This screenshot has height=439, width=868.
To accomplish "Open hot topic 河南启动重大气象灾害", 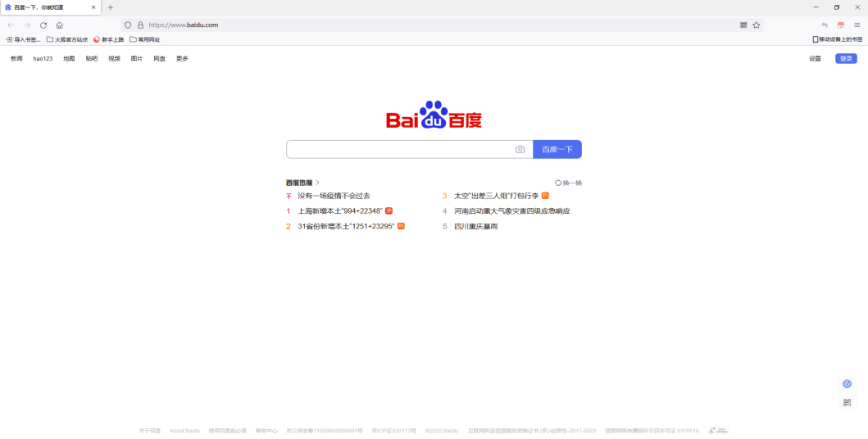I will pyautogui.click(x=512, y=211).
